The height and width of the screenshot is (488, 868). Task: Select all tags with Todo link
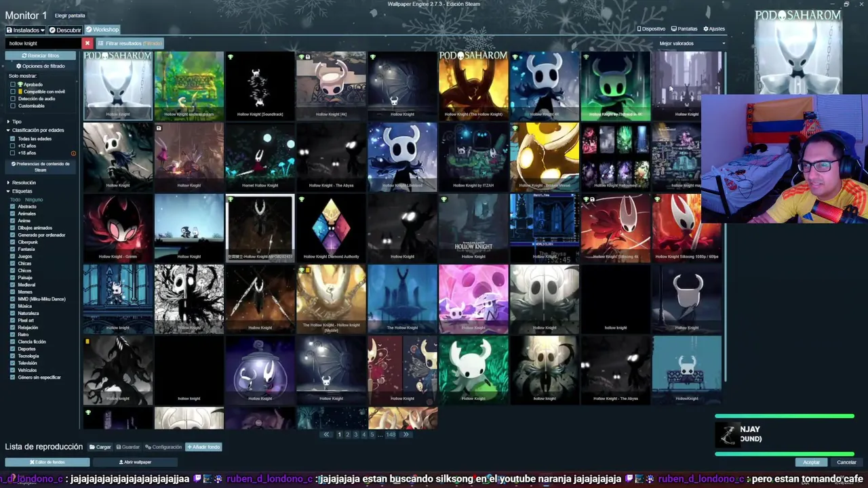point(15,200)
